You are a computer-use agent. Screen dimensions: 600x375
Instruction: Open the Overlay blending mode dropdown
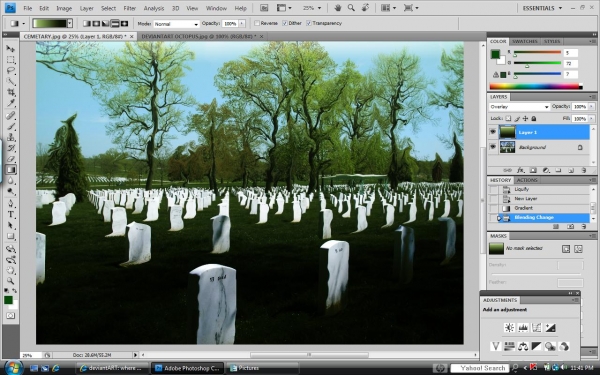click(519, 107)
